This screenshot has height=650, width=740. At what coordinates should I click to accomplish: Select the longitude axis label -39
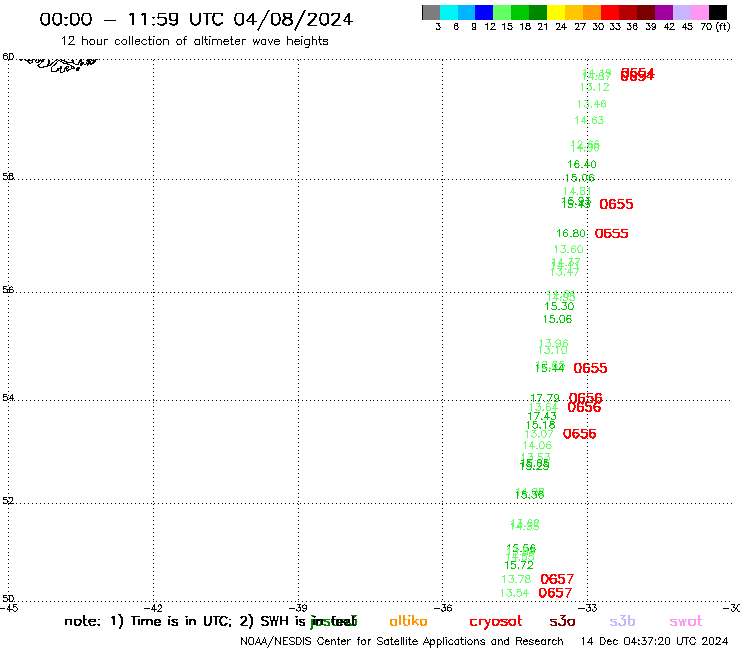coord(298,608)
